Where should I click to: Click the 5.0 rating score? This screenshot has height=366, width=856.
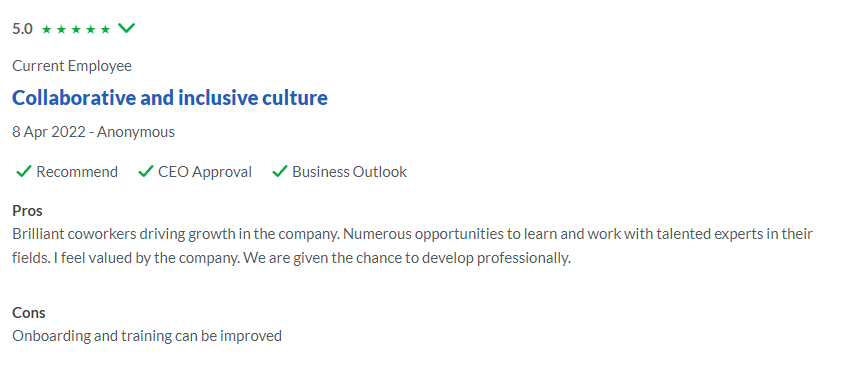coord(22,29)
